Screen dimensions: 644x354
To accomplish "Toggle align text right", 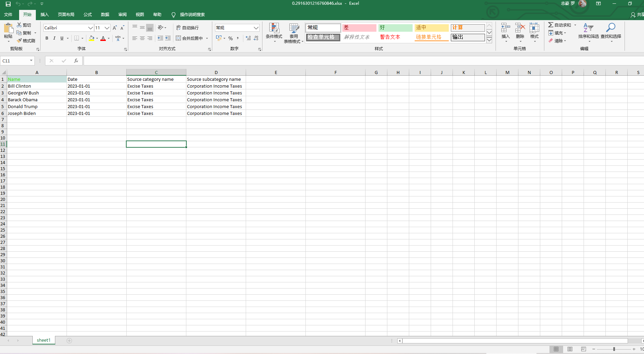I will pyautogui.click(x=150, y=38).
